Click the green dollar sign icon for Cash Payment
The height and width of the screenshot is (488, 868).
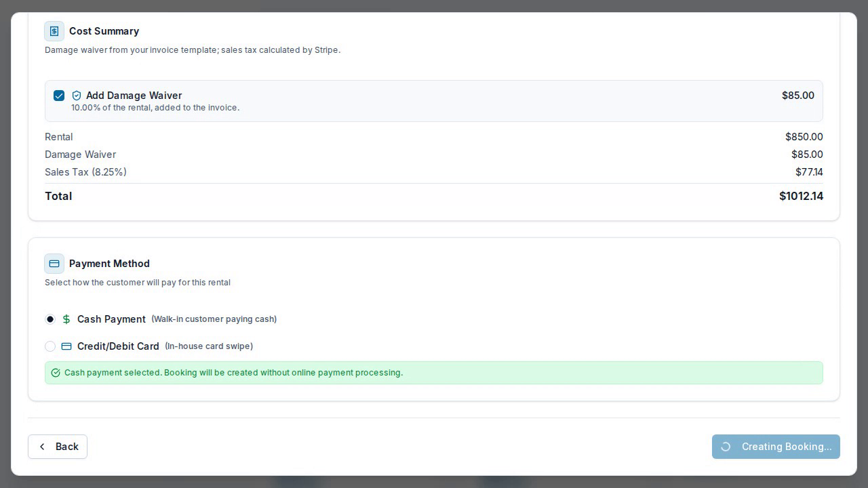point(66,319)
